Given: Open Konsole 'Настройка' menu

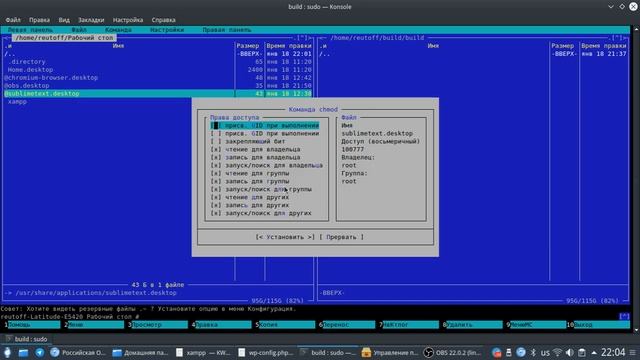Looking at the screenshot, I should coord(128,20).
